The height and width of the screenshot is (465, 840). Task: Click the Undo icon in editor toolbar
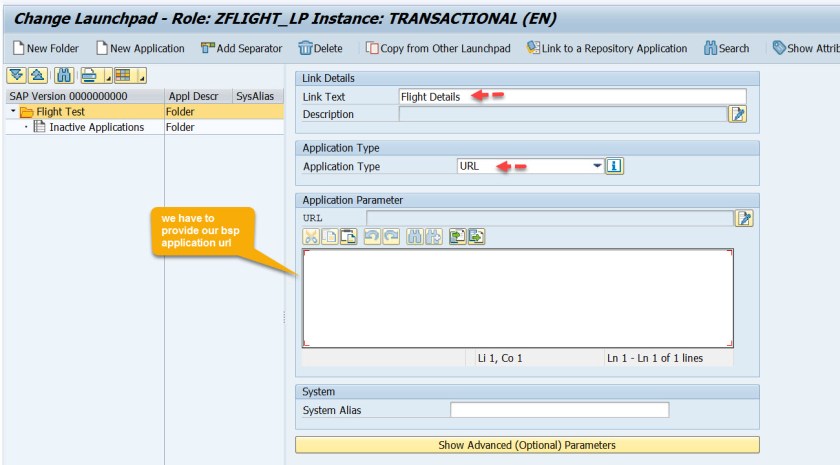[x=372, y=236]
